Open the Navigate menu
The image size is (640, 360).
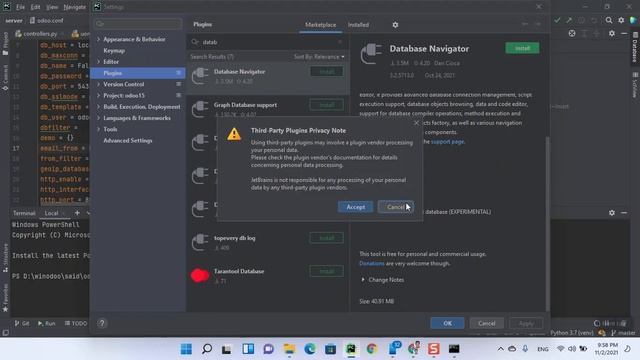(75, 7)
